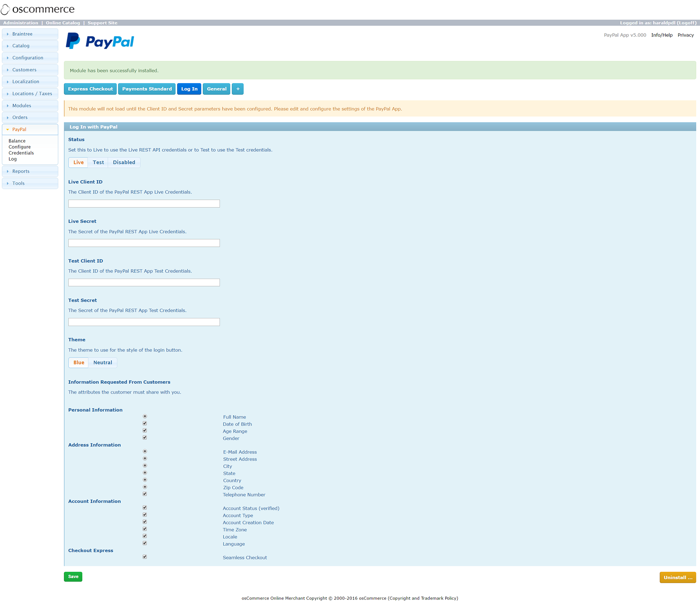Screen dimensions: 700x606
Task: Click the Live Client ID field
Action: pos(144,204)
